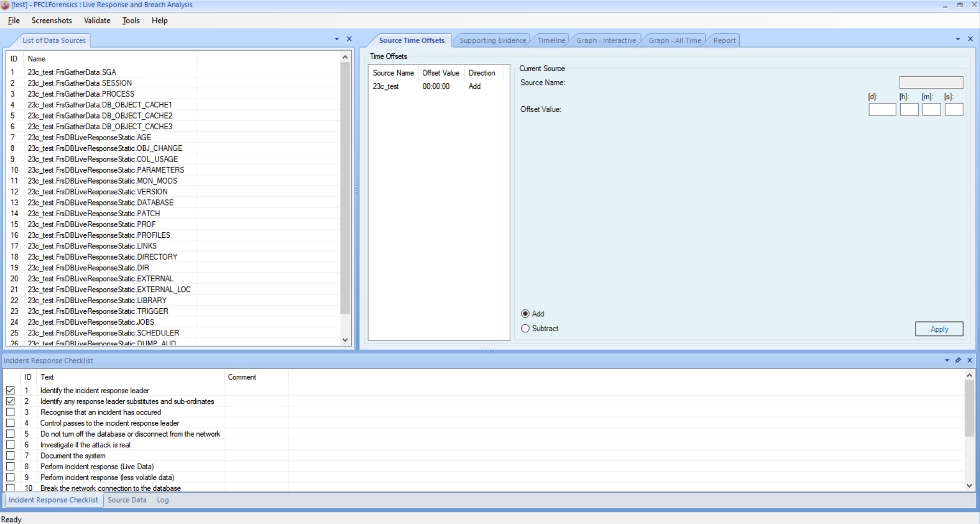Click the minutes [m] offset field
The image size is (980, 524).
931,109
